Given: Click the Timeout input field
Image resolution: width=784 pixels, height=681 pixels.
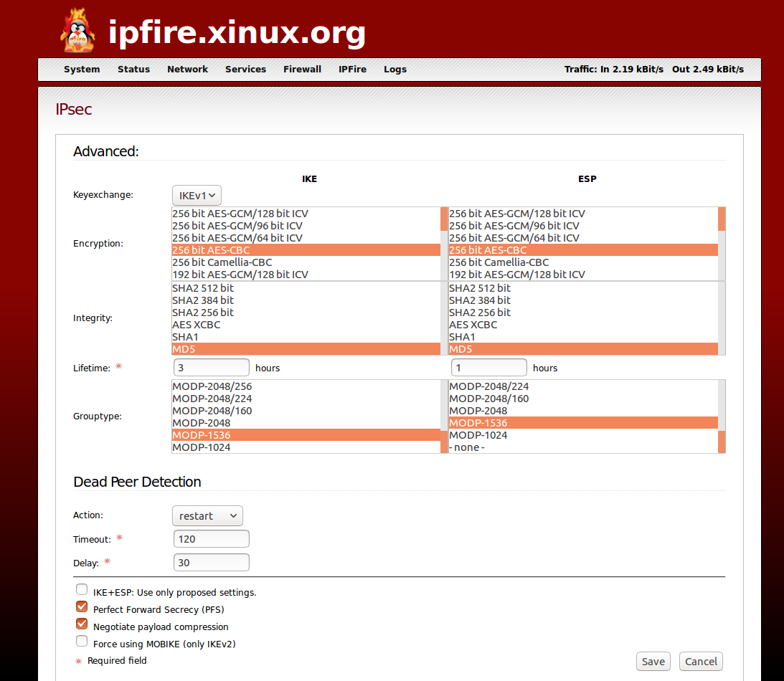Looking at the screenshot, I should 211,538.
